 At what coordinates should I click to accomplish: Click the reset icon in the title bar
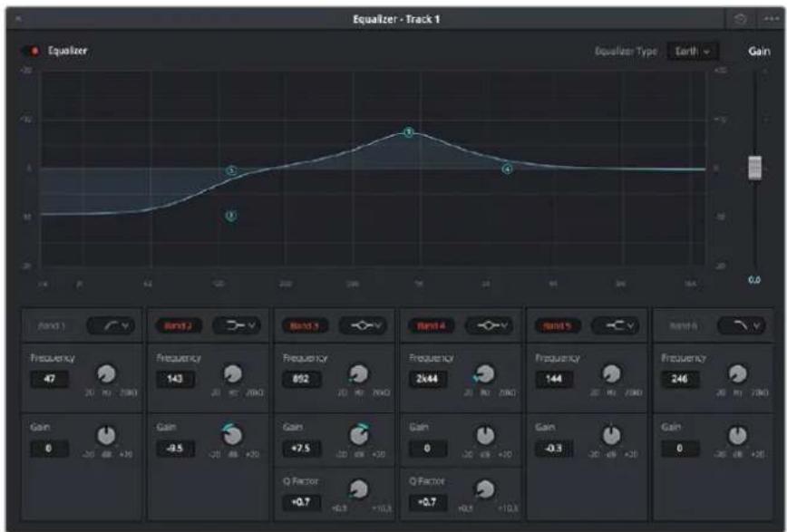point(740,19)
